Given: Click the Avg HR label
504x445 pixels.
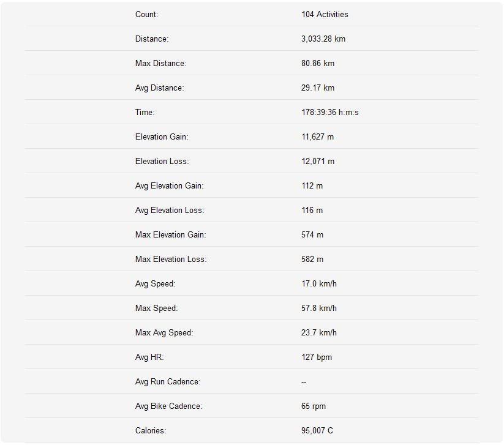Looking at the screenshot, I should click(149, 357).
